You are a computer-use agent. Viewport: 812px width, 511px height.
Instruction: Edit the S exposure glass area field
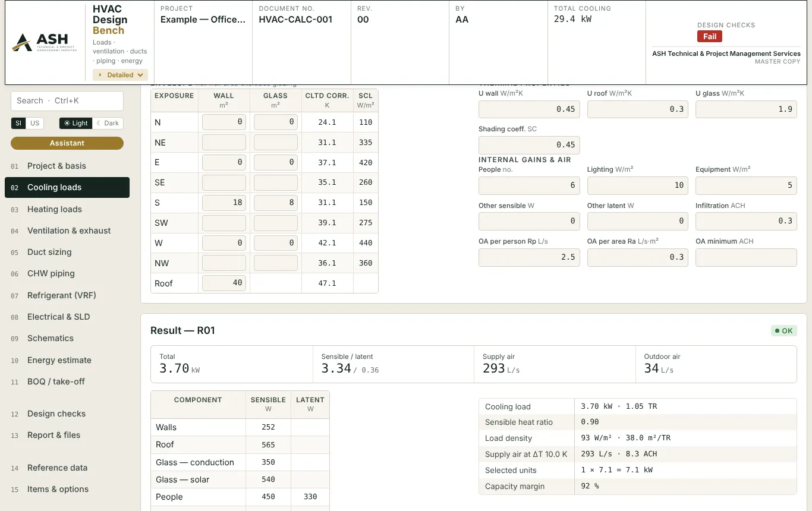tap(276, 203)
